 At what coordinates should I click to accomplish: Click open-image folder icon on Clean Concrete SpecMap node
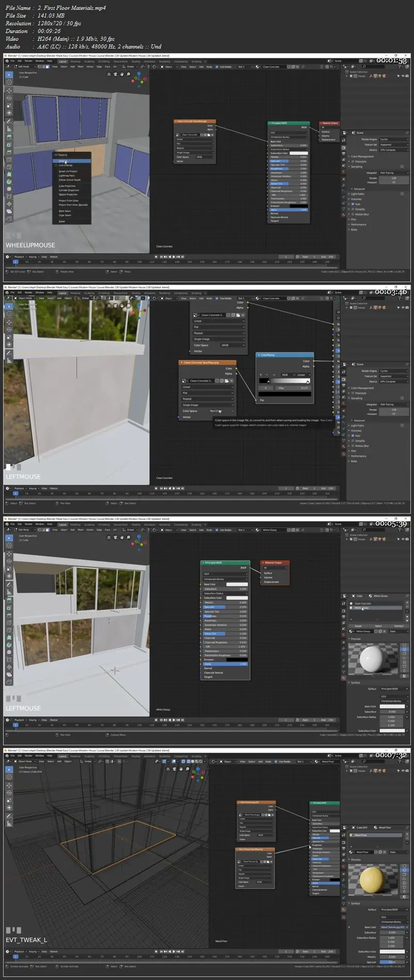227,381
